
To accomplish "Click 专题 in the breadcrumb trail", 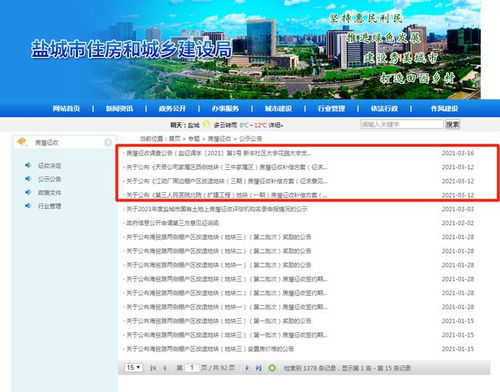I will [194, 139].
